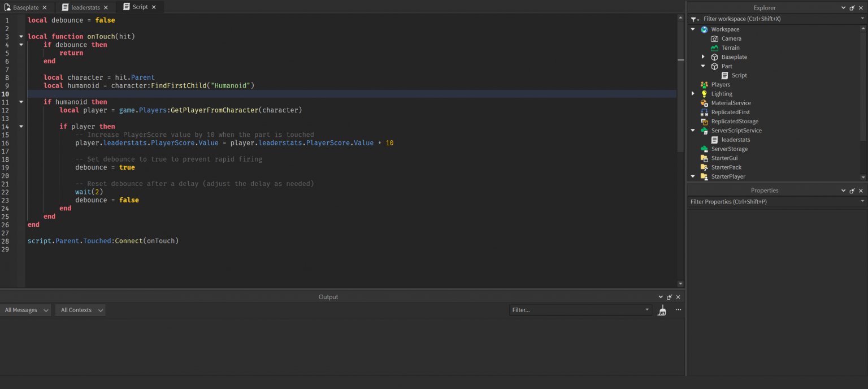Click the Lighting service icon
Image resolution: width=868 pixels, height=389 pixels.
click(x=705, y=93)
